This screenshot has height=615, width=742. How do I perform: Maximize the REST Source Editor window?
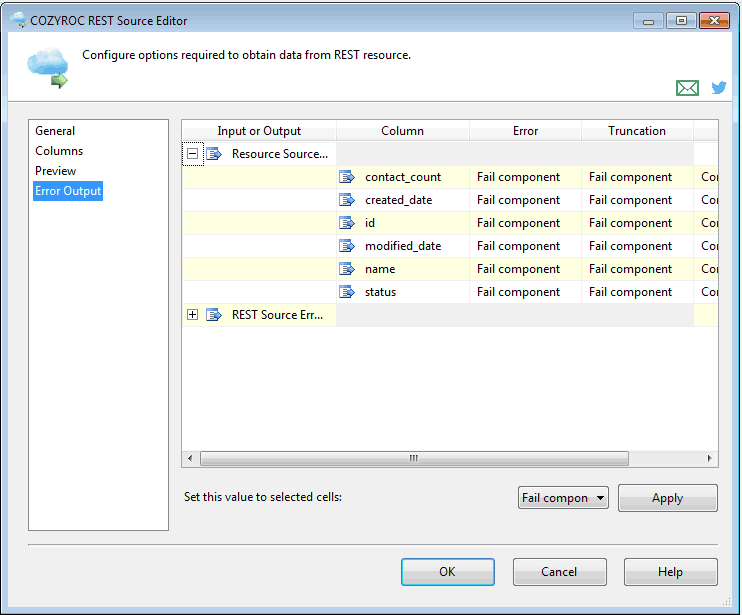(x=681, y=21)
